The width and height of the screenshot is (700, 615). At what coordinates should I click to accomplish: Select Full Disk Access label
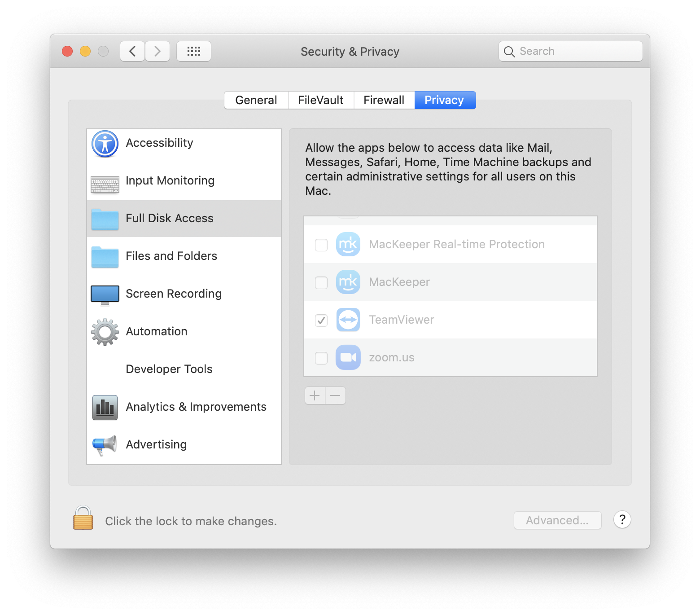click(170, 218)
